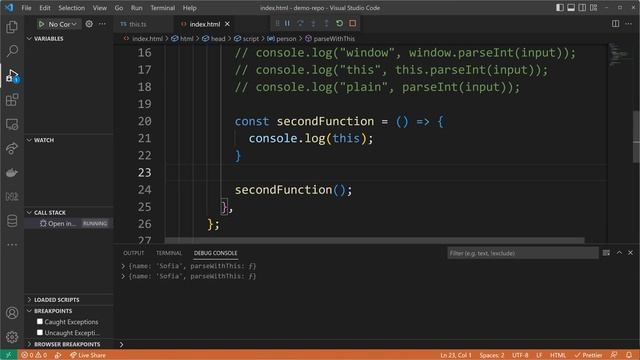Viewport: 640px width, 360px height.
Task: Select Open in... running call stack entry
Action: pyautogui.click(x=69, y=224)
